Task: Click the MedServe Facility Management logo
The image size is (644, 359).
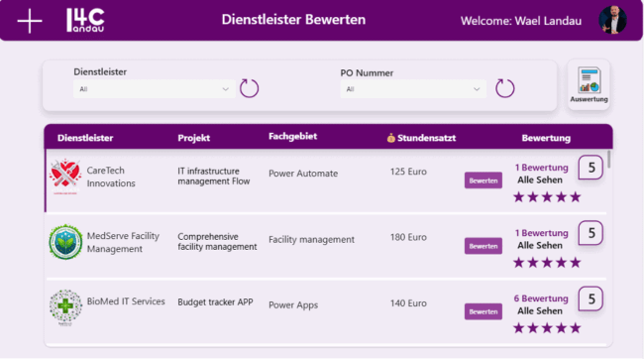Action: (x=65, y=242)
